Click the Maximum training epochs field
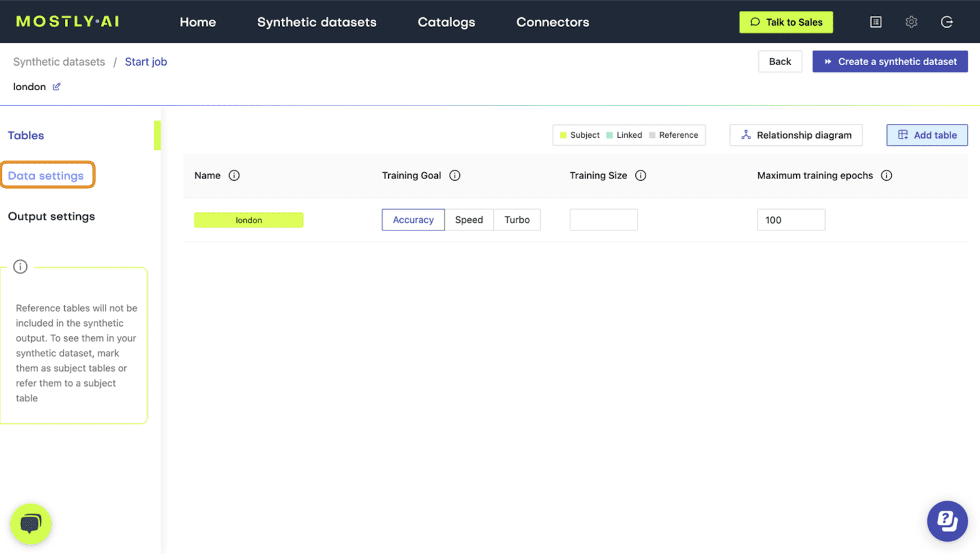Viewport: 980px width, 554px height. click(x=791, y=220)
